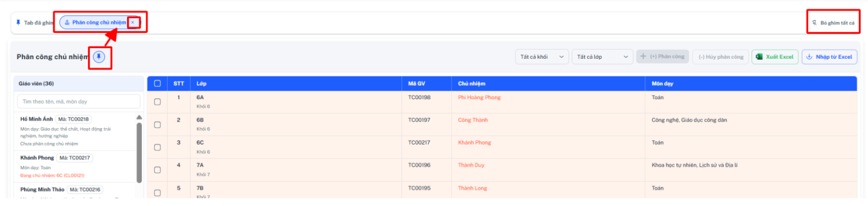Open the Tất cả khối dropdown
Viewport: 868px width, 206px height.
[542, 57]
